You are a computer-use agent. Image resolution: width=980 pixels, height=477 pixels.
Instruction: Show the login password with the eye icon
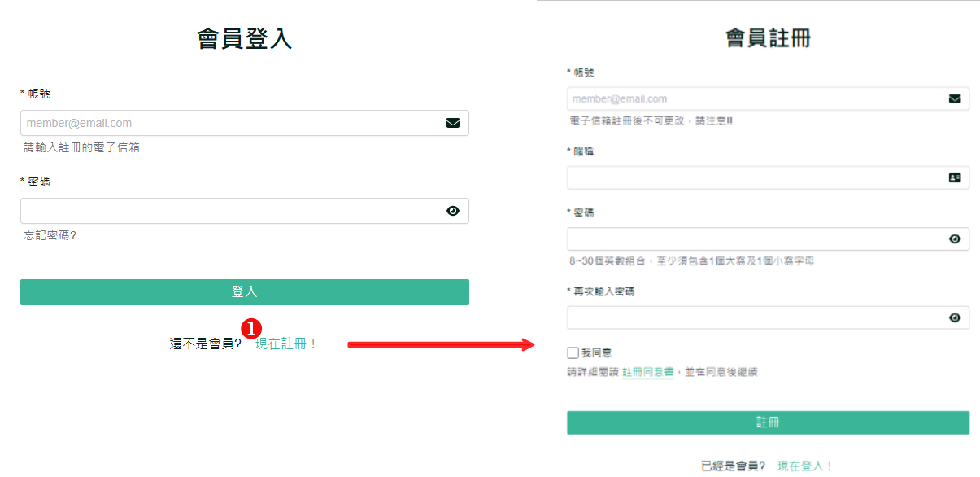click(453, 211)
